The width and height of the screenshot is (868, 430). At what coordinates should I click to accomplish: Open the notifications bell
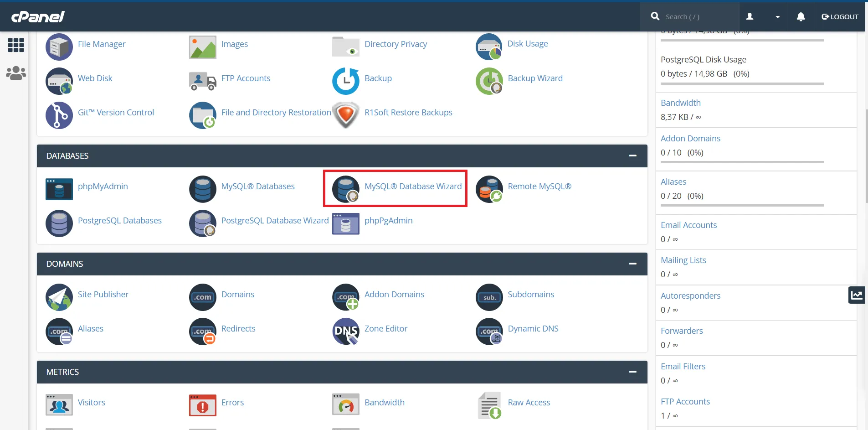click(x=801, y=17)
